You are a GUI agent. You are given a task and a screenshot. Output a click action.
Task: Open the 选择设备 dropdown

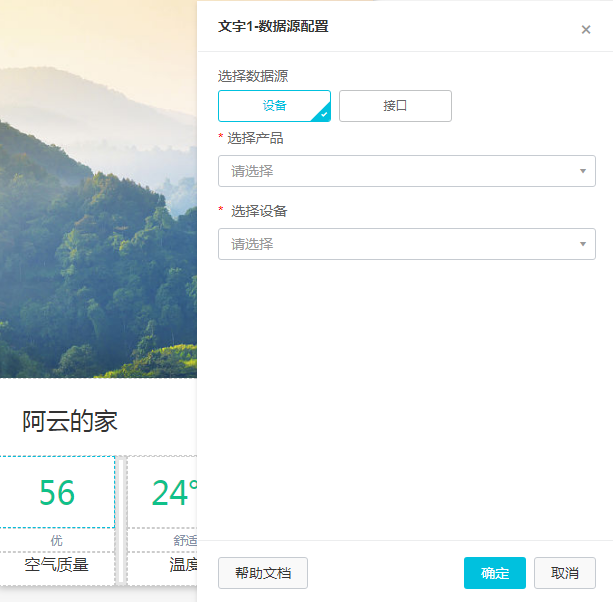click(407, 244)
